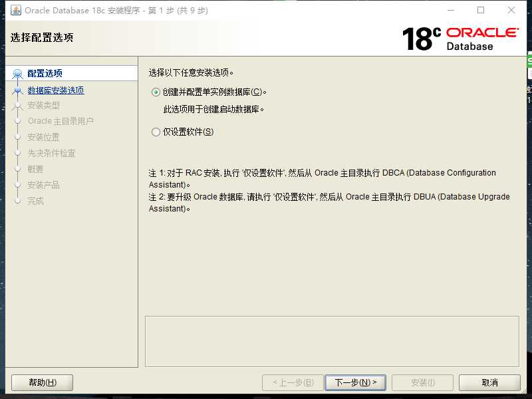Click the 完成 step in sidebar
This screenshot has width=532, height=399.
click(35, 201)
